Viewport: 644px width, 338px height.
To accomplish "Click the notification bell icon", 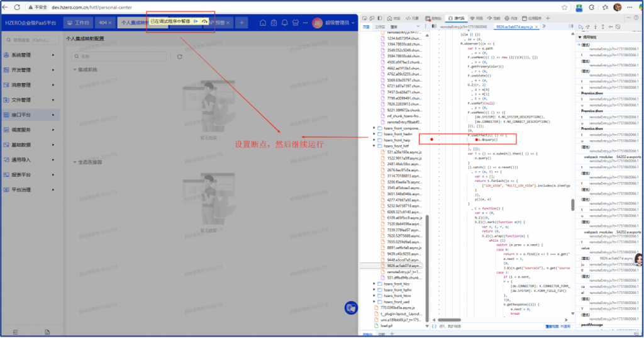I will [284, 22].
